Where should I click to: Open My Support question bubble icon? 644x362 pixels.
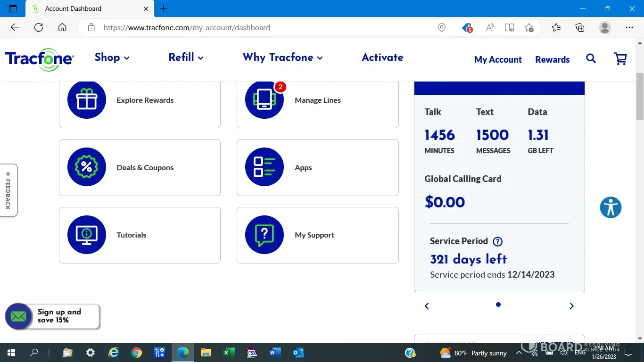click(264, 235)
